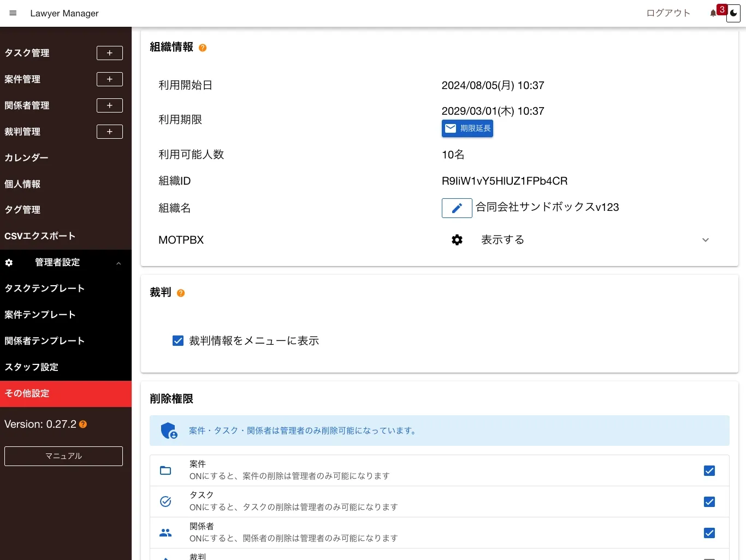Click the ログアウト link
This screenshot has height=560, width=746.
(x=668, y=13)
